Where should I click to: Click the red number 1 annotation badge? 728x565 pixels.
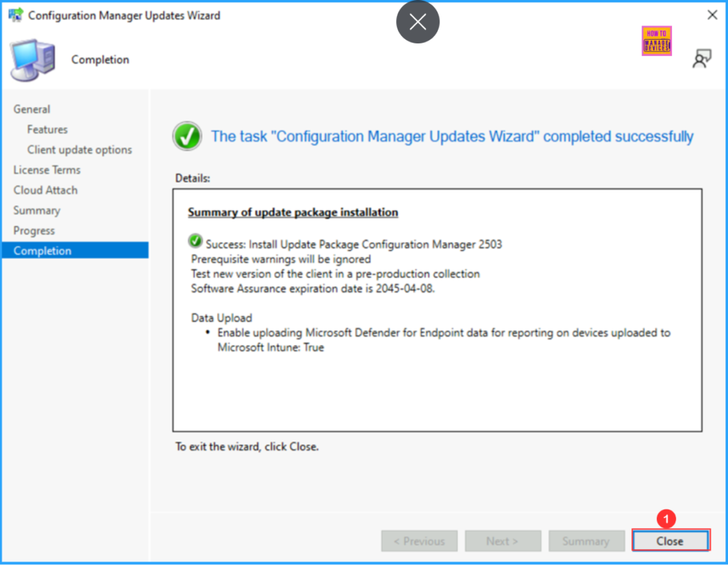665,520
